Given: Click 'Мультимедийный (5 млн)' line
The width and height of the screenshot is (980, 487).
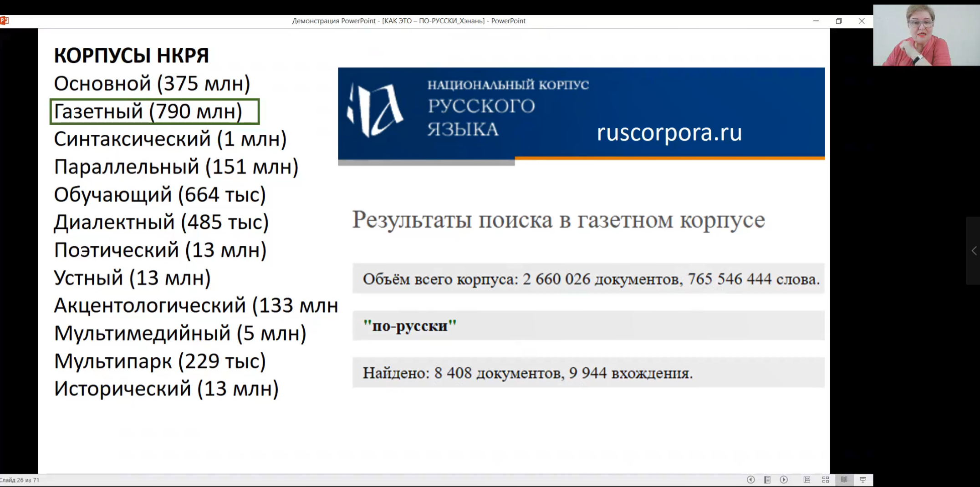Looking at the screenshot, I should pos(180,333).
